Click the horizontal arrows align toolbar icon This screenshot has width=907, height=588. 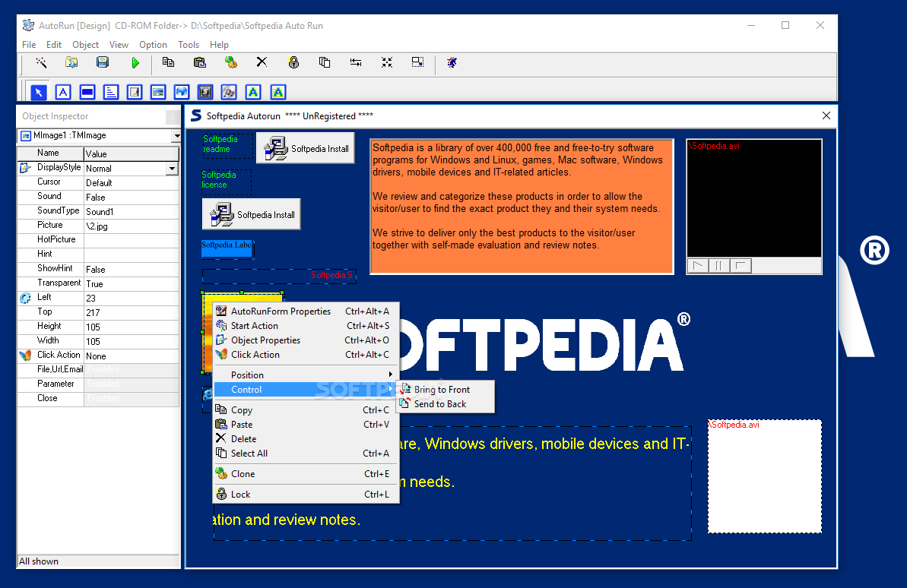pyautogui.click(x=356, y=62)
